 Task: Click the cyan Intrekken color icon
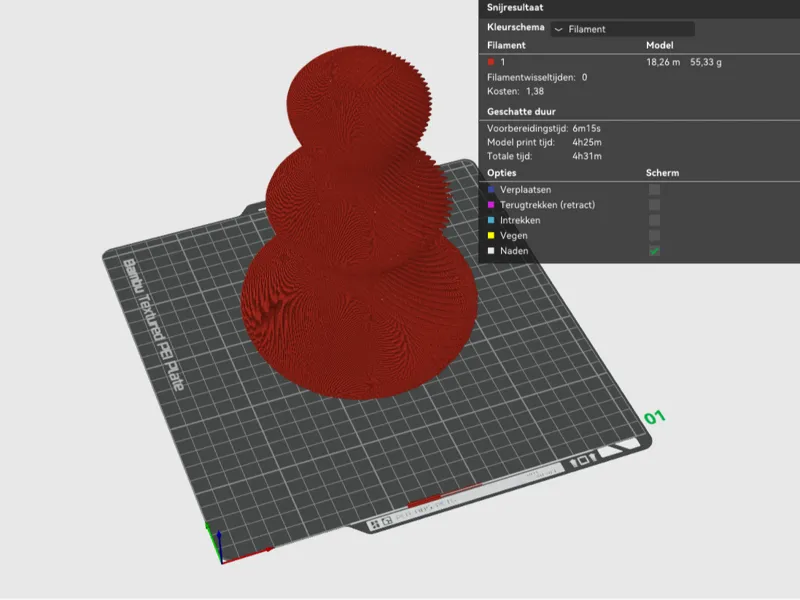point(491,220)
